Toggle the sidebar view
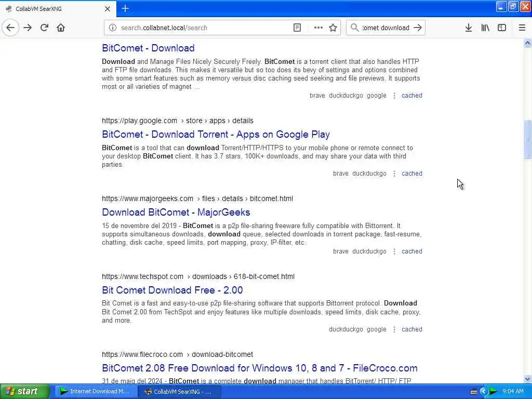 tap(502, 28)
